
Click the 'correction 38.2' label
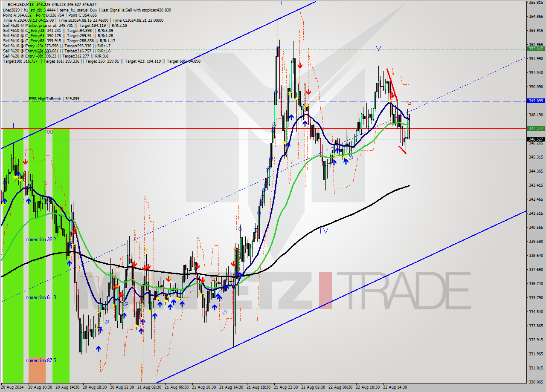(x=41, y=239)
